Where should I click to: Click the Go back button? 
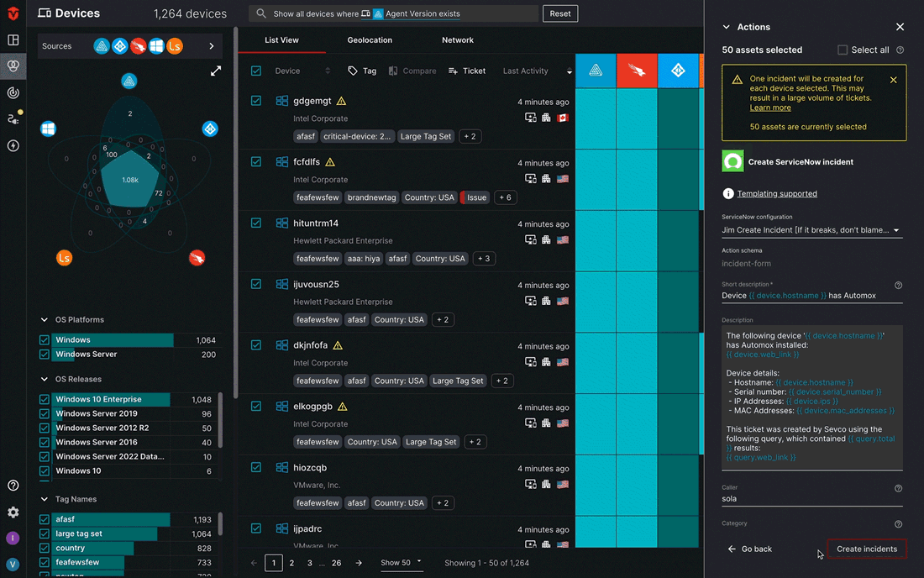pos(749,549)
